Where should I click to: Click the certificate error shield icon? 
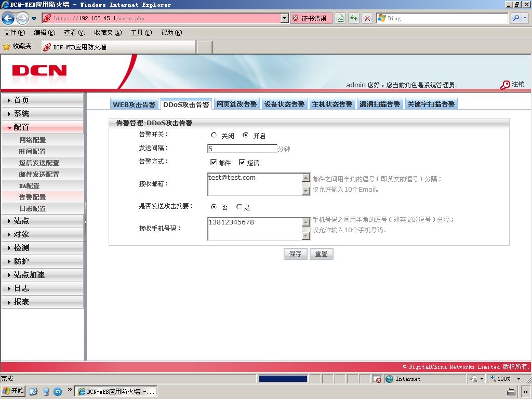pos(296,18)
